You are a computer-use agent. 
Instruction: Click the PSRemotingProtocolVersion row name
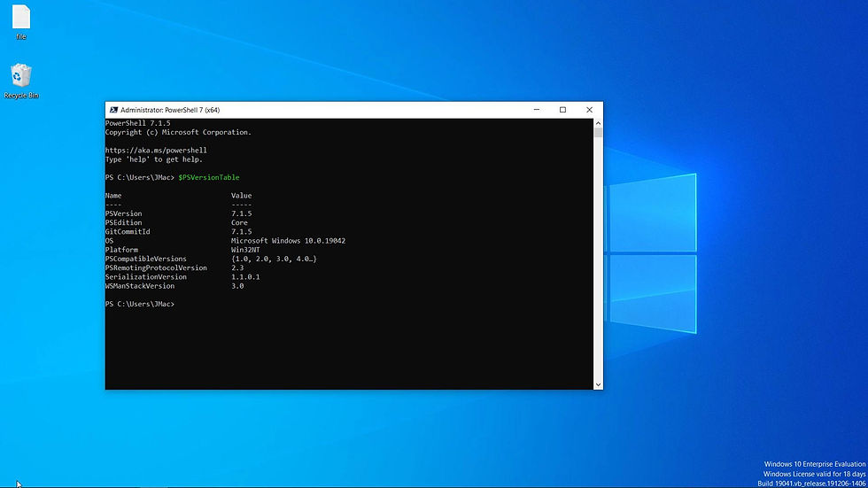pyautogui.click(x=156, y=267)
